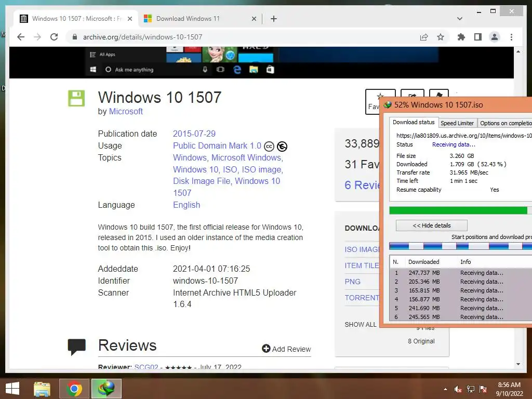532x399 pixels.
Task: Open the Windows Start button
Action: click(12, 389)
